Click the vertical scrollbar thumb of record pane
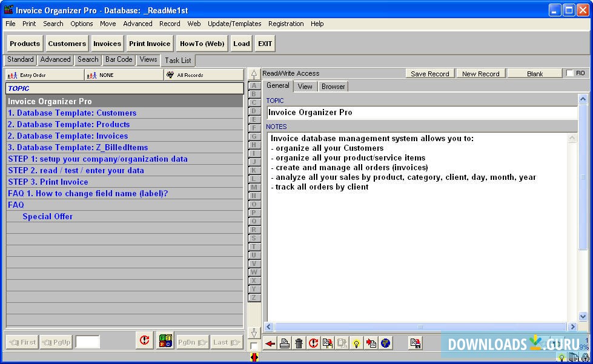Image resolution: width=593 pixels, height=364 pixels. point(583,177)
